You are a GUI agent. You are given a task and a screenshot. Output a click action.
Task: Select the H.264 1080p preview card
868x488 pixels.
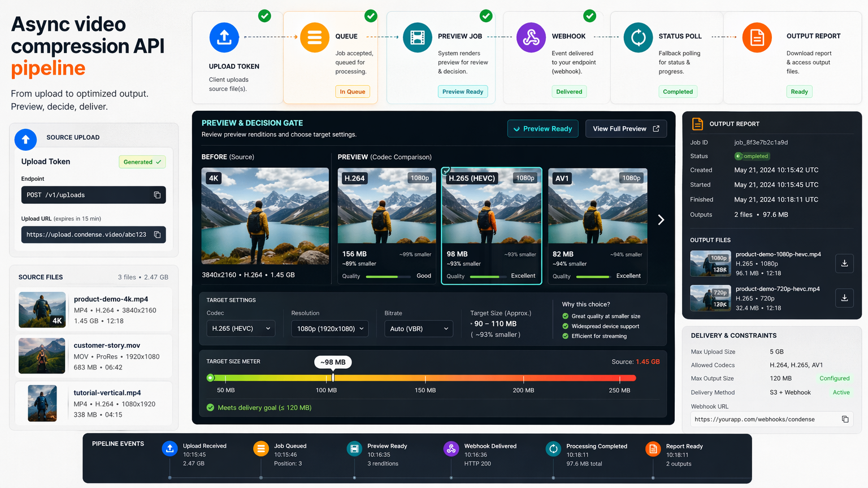pyautogui.click(x=387, y=225)
